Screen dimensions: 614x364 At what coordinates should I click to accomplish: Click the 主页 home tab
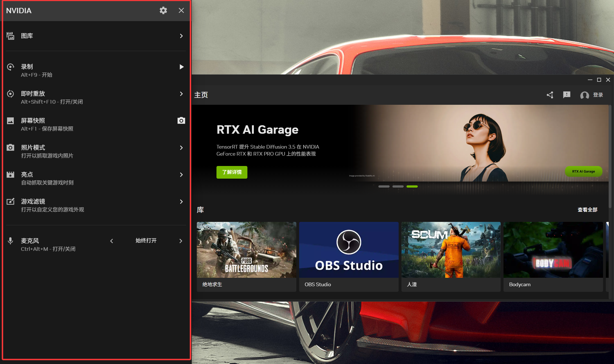click(201, 95)
